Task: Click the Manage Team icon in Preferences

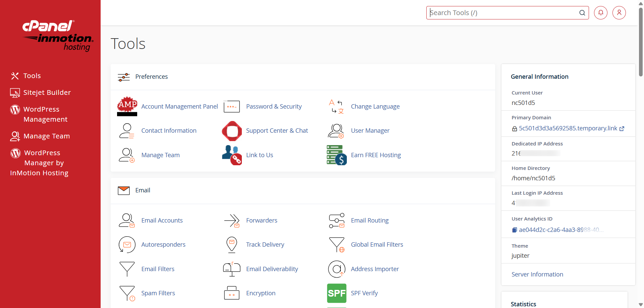Action: coord(127,155)
